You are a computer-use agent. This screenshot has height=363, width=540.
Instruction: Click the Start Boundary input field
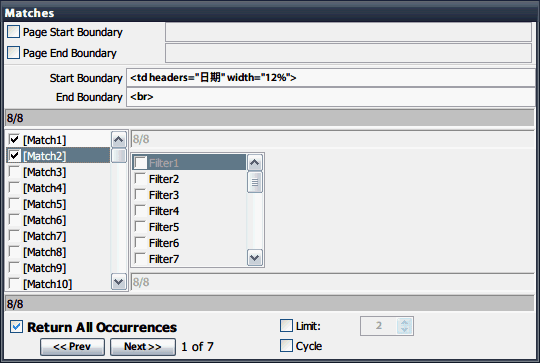[331, 77]
